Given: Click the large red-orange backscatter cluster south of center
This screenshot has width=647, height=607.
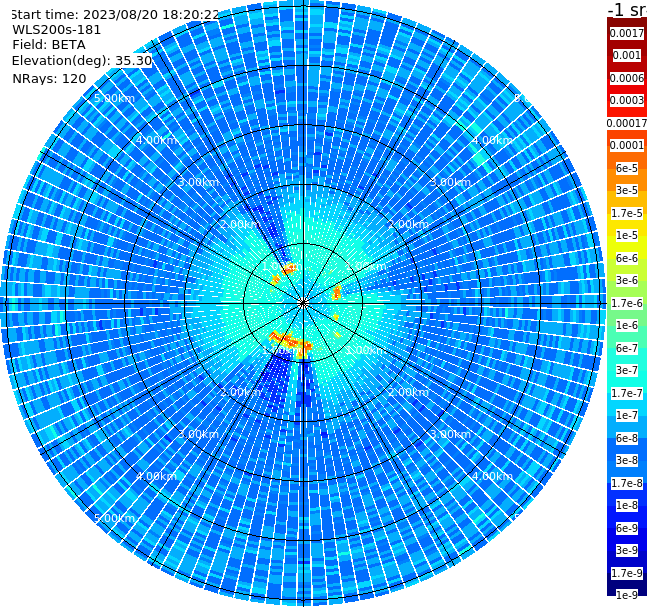Looking at the screenshot, I should click(291, 342).
